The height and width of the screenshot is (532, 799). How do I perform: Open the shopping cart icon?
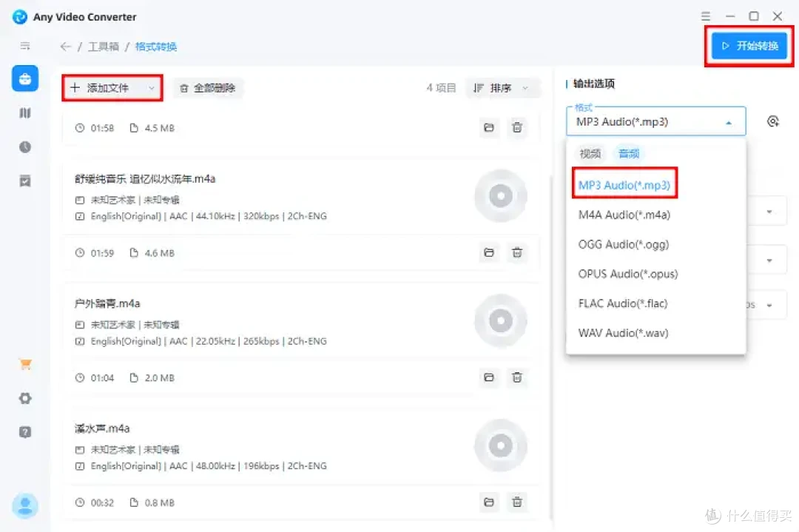25,364
